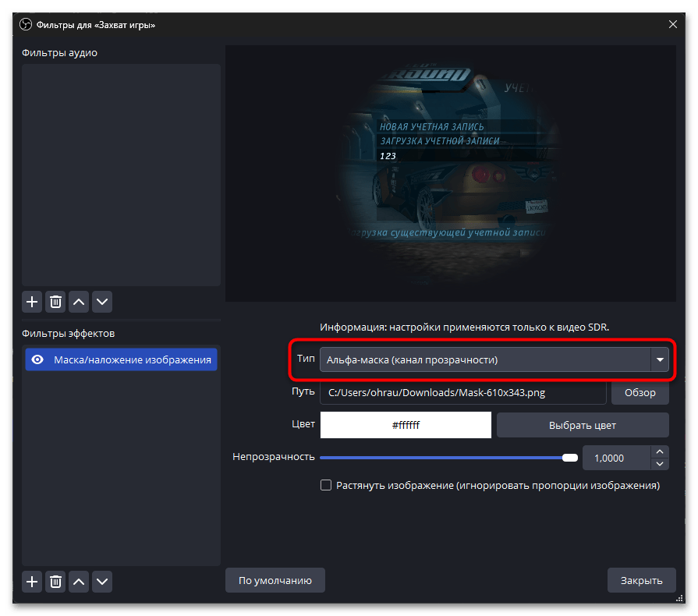Screen dimensions: 698x616
Task: Click the Фильтры эффектов heading
Action: [x=68, y=334]
